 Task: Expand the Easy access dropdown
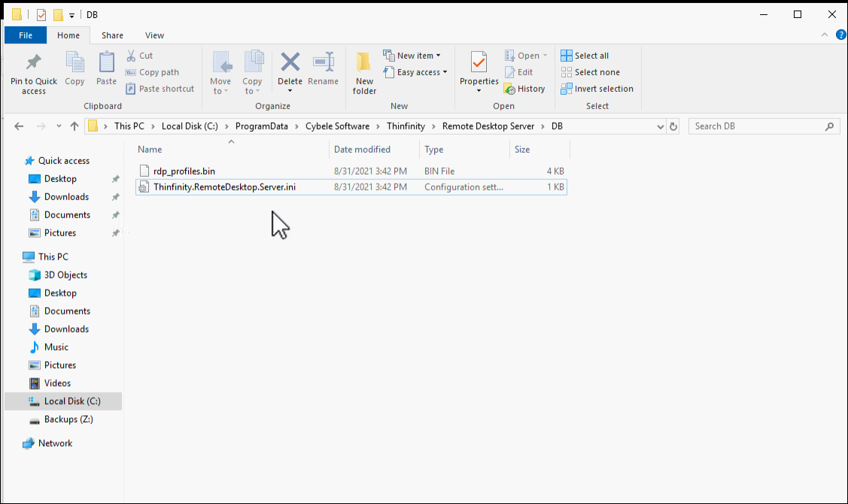(416, 72)
